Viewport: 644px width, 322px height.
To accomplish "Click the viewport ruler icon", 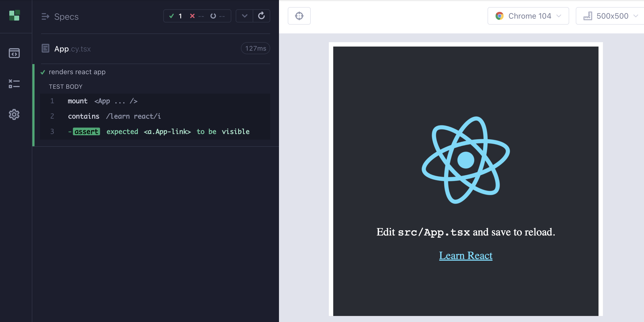I will (588, 16).
